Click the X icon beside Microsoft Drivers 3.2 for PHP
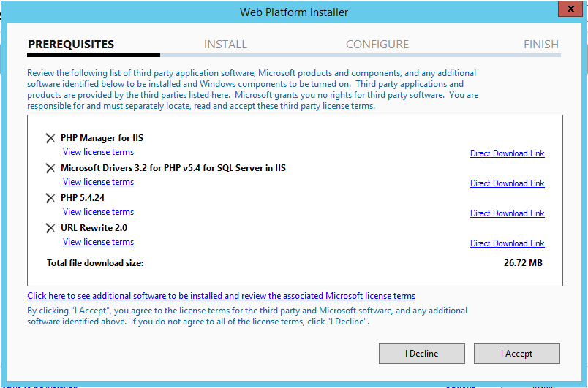588x388 pixels. (50, 168)
